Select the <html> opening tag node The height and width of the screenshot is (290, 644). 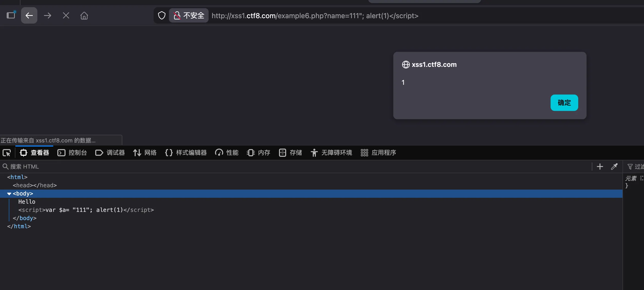[17, 177]
